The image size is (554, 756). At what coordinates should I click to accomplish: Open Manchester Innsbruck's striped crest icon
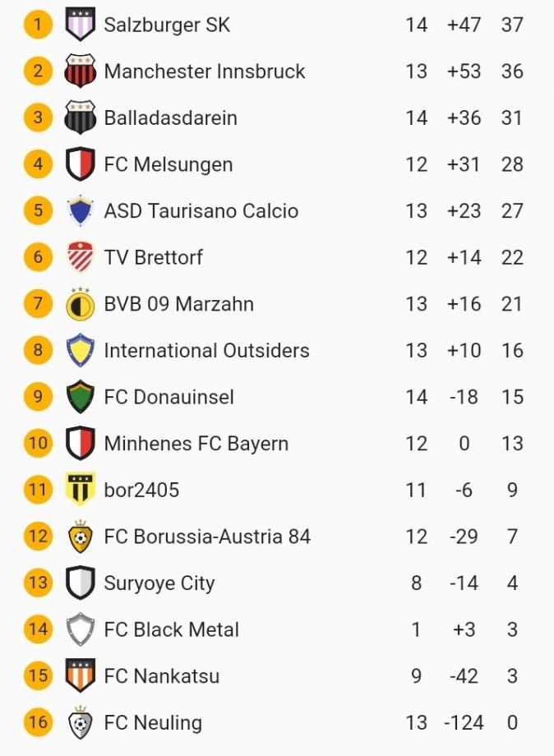[80, 71]
